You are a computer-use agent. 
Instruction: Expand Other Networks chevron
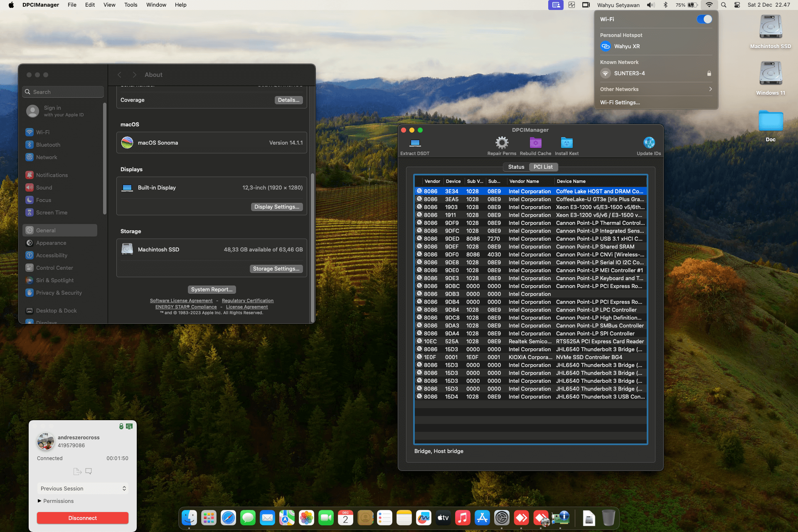point(710,89)
